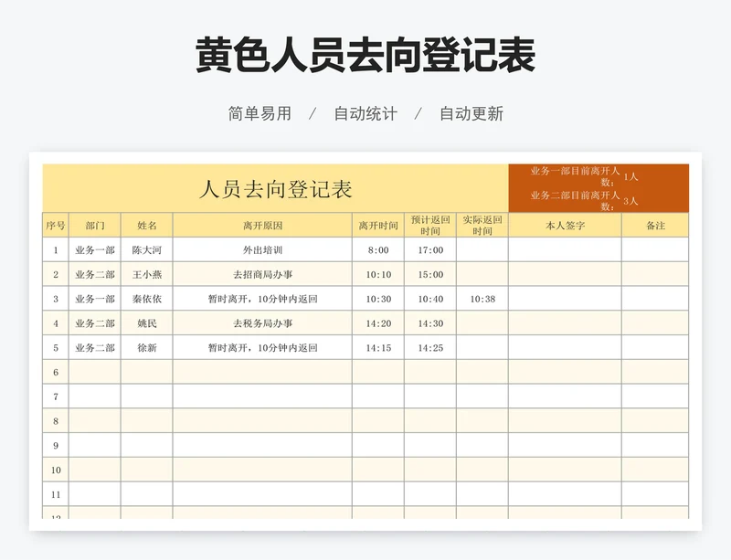Click 陈大河's department cell 业务一部
Viewport: 731px width, 560px height.
95,250
